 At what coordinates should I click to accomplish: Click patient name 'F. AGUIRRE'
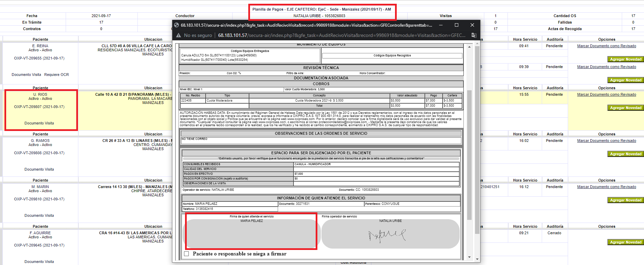pyautogui.click(x=40, y=233)
